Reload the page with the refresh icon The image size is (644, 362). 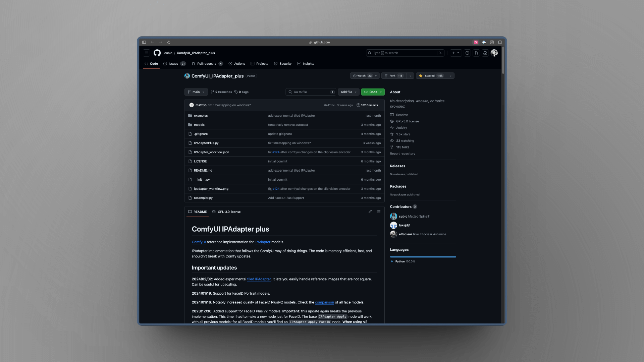point(169,42)
